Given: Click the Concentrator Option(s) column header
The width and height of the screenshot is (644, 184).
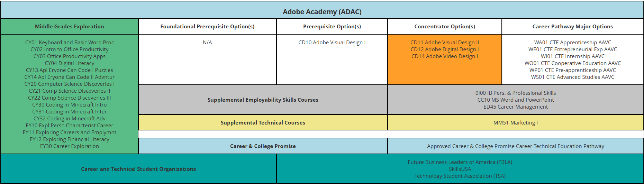Looking at the screenshot, I should coord(444,27).
